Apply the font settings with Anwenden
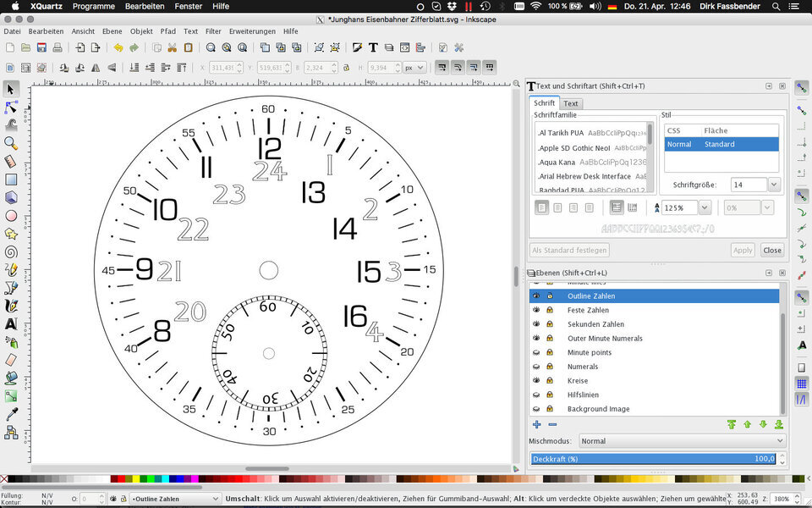Screen dimensions: 812x508 743,250
